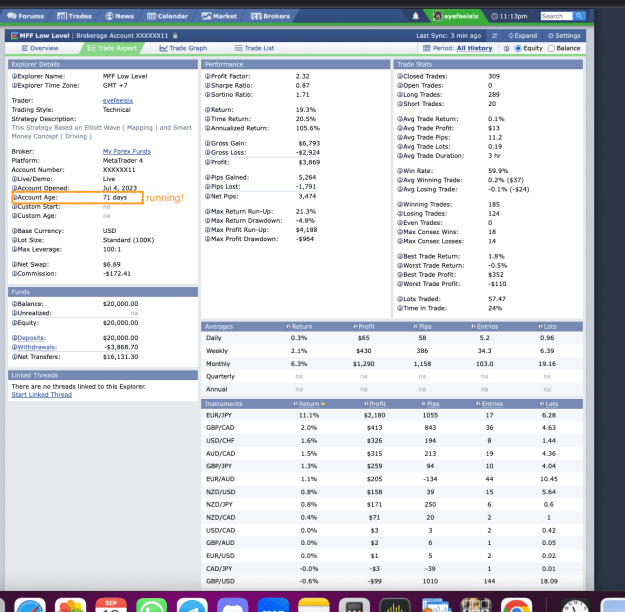Click info icon beside Base Currency
Screen dimensions: 625x612
pyautogui.click(x=14, y=231)
